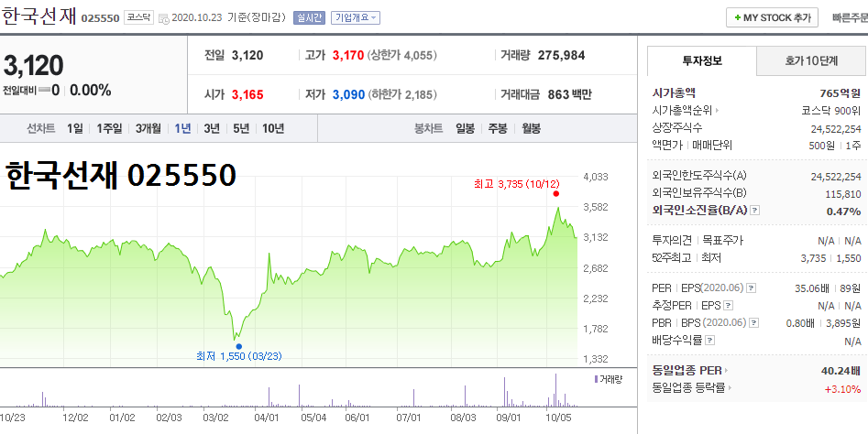Click the help icon beside 배당수익률
The image size is (868, 434).
710,340
